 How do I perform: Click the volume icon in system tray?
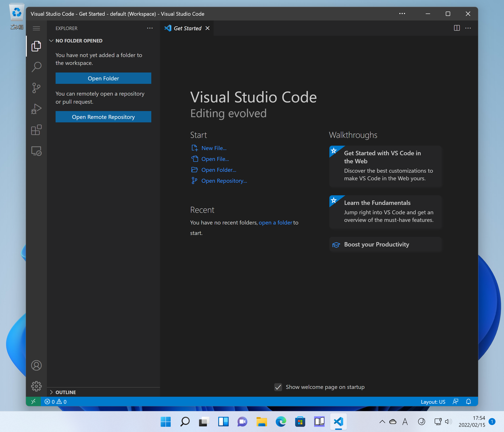click(x=448, y=422)
